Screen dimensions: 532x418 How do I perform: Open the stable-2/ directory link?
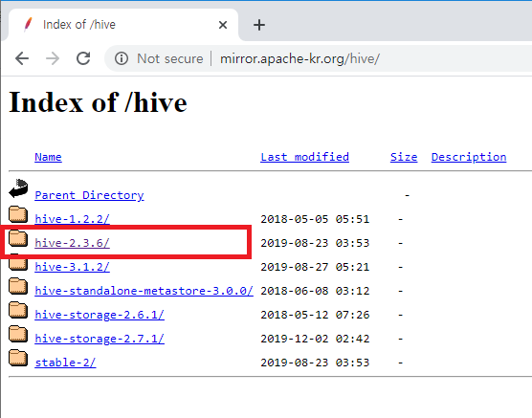click(x=65, y=363)
